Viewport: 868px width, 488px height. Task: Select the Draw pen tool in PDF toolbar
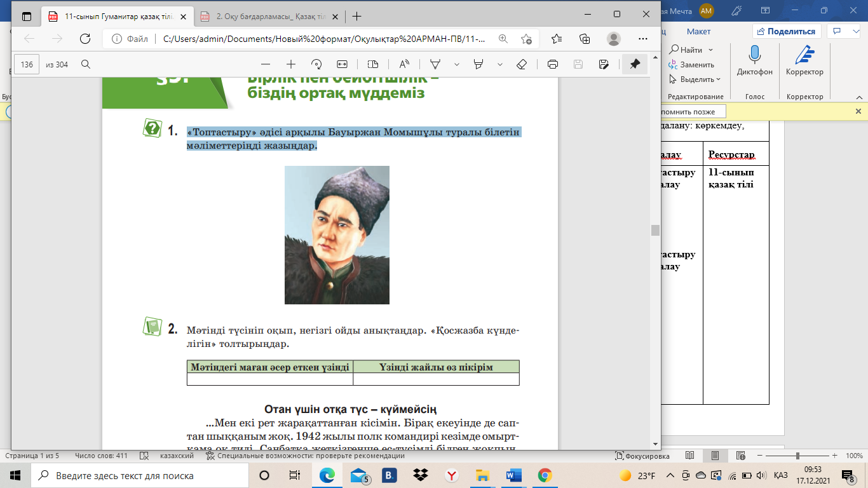pyautogui.click(x=436, y=64)
